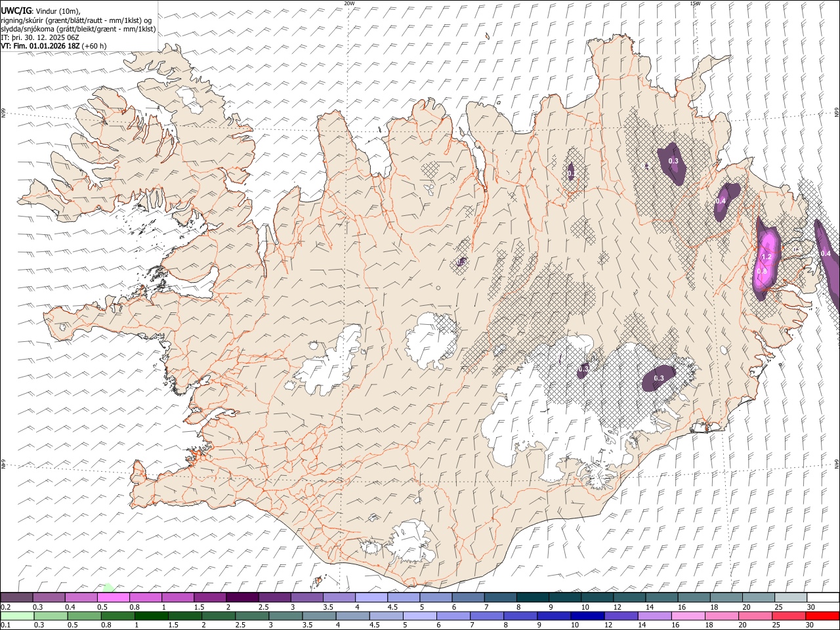Viewport: 840px width, 630px height.
Task: Pick the 14 light violet rain legend swatch
Action: (655, 616)
